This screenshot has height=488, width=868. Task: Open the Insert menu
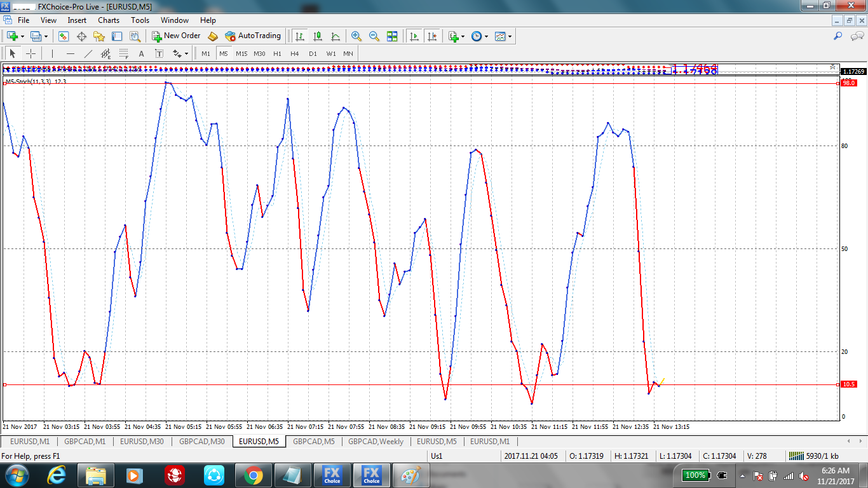77,20
